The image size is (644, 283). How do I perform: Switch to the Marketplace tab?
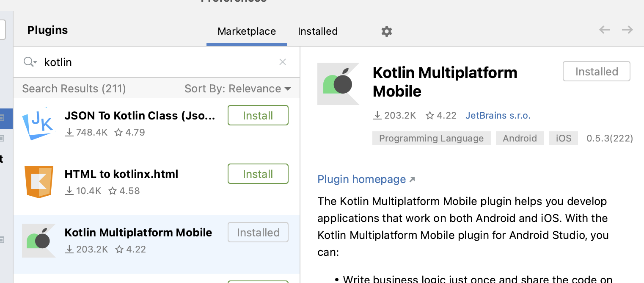(247, 31)
